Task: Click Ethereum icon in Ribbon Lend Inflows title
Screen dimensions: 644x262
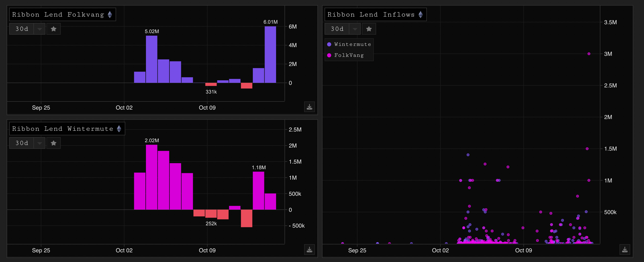Action: point(421,15)
